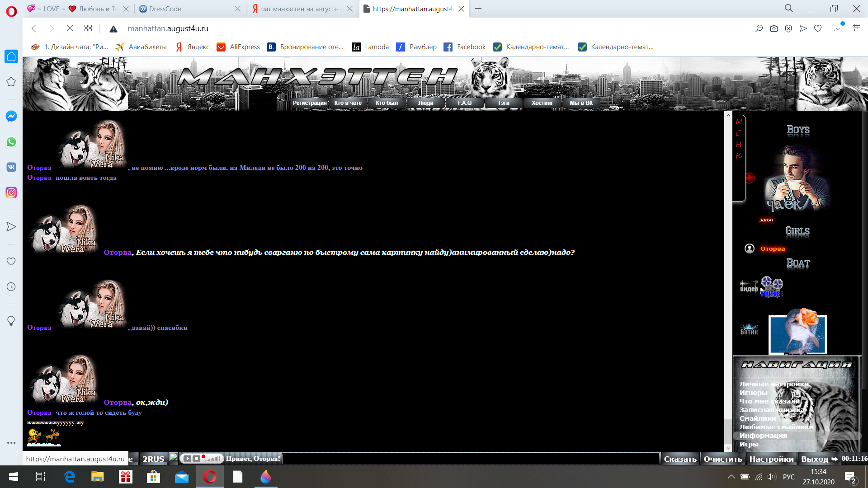868x488 pixels.
Task: Add page to bookmarks heart
Action: pos(818,28)
